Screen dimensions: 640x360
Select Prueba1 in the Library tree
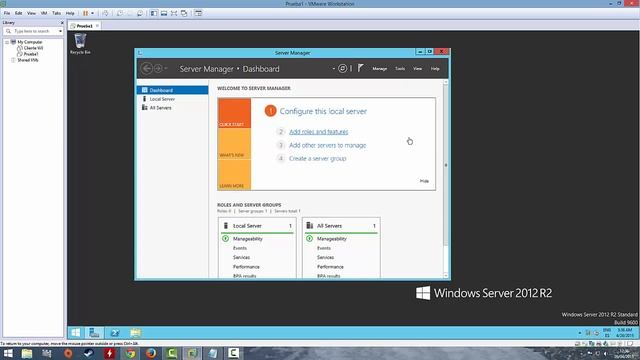point(31,54)
